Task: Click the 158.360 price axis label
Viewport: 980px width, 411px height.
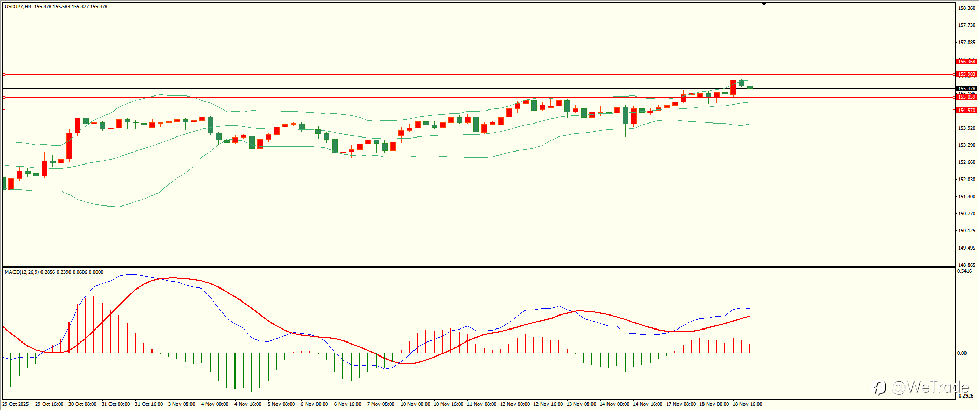Action: point(967,8)
